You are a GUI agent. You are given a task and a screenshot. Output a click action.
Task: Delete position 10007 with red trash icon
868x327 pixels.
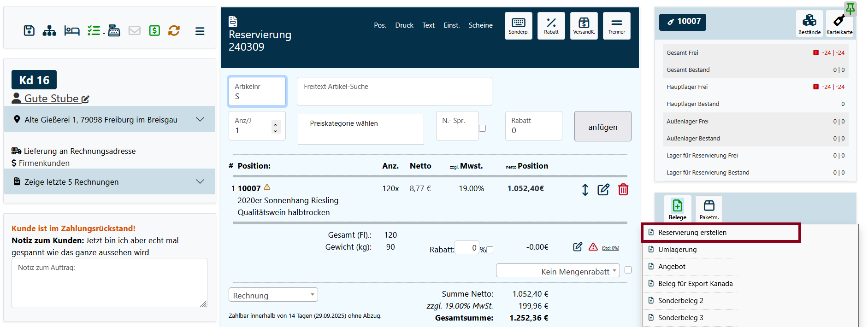[x=623, y=189]
